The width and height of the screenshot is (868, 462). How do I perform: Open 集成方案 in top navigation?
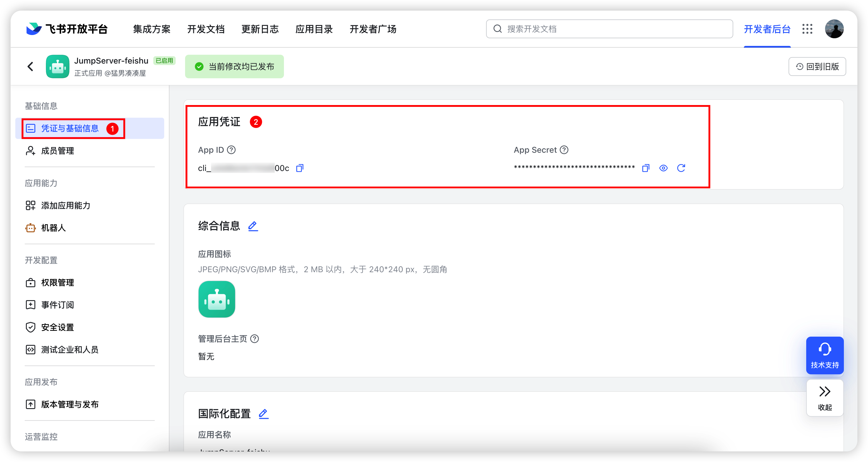click(x=152, y=29)
